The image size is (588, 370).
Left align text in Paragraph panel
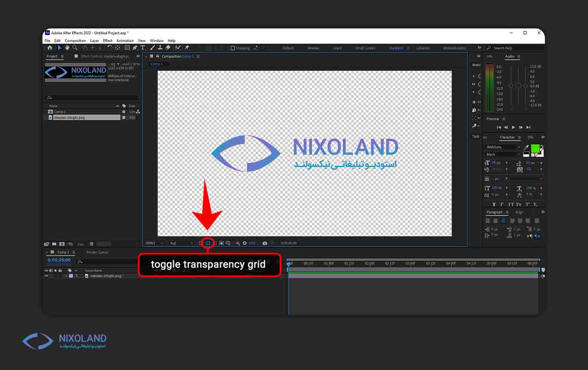(x=488, y=220)
